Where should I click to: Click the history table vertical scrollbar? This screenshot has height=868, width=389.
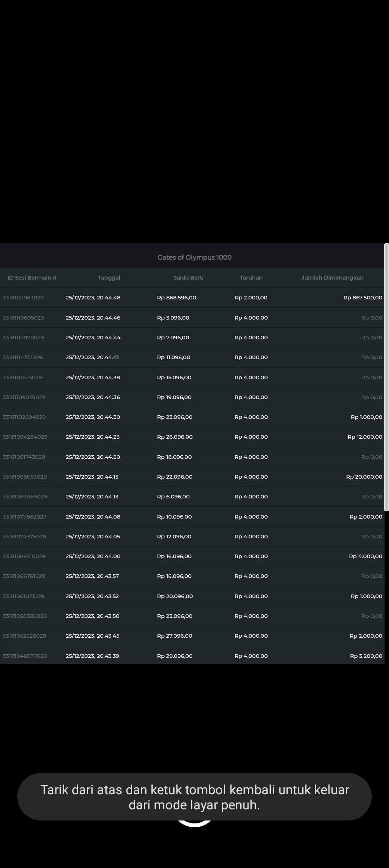[x=386, y=377]
